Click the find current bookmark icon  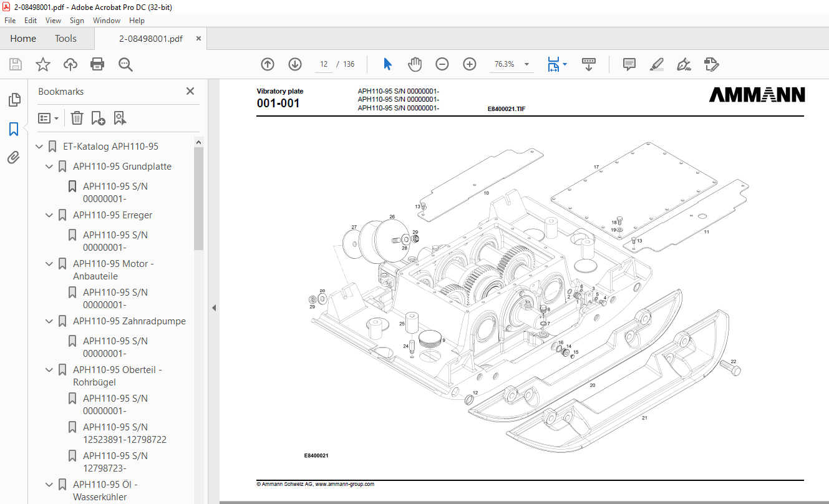(x=120, y=118)
